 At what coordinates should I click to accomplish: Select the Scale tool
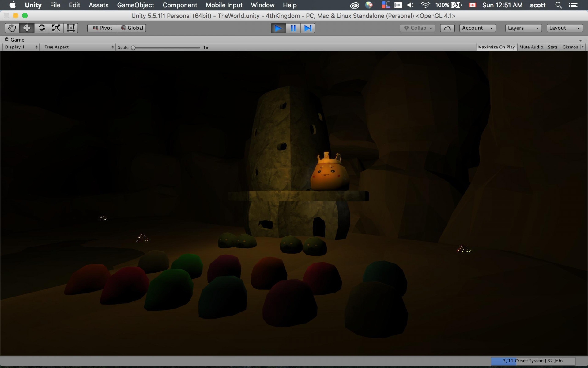[x=56, y=28]
